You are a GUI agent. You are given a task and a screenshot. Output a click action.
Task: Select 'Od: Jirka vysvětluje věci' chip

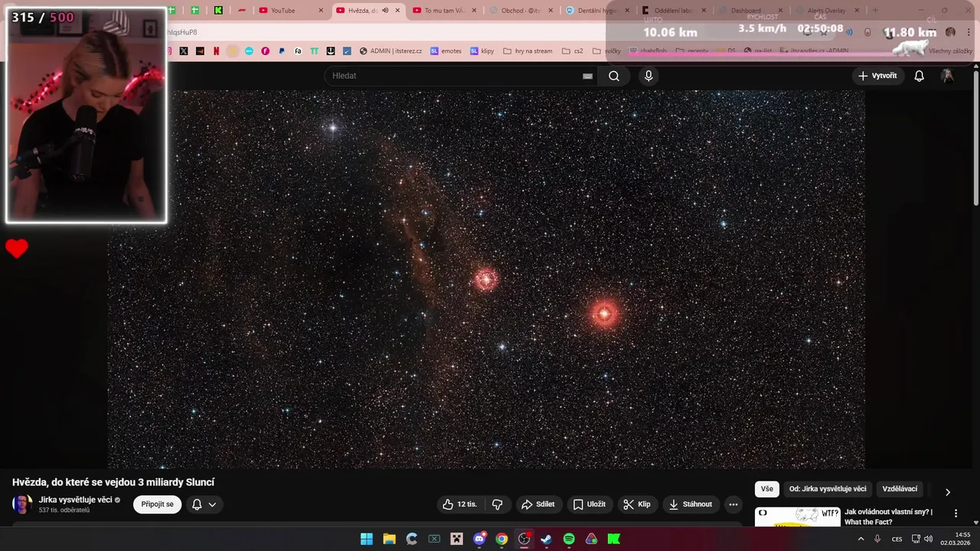point(828,489)
